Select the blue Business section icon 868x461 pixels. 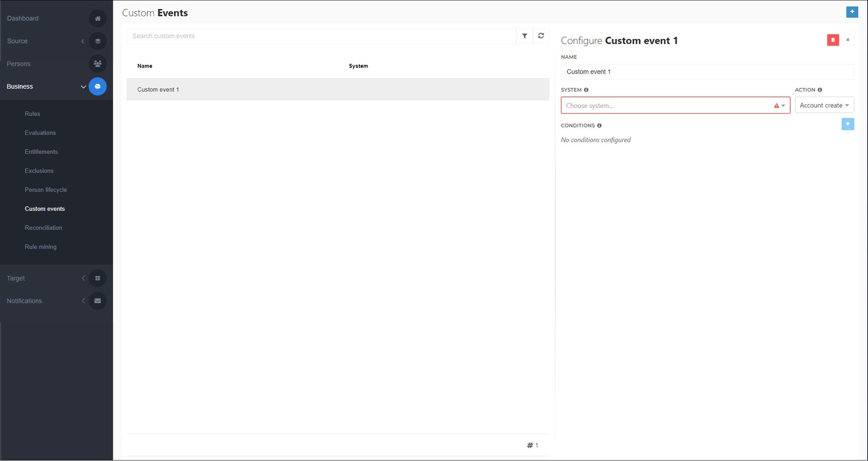tap(98, 86)
